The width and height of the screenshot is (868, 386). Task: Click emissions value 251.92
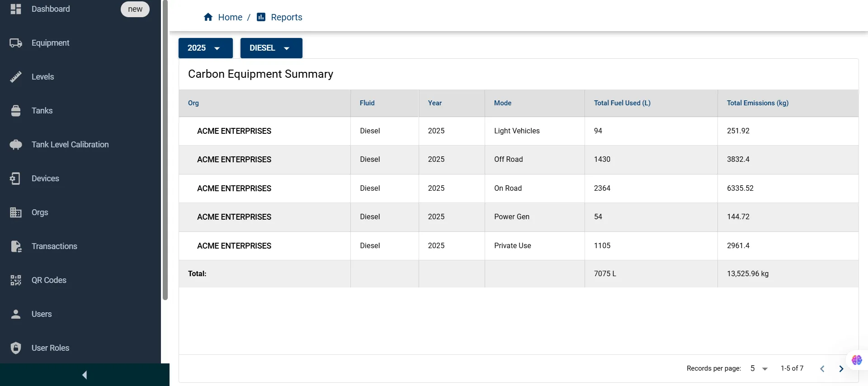click(738, 131)
